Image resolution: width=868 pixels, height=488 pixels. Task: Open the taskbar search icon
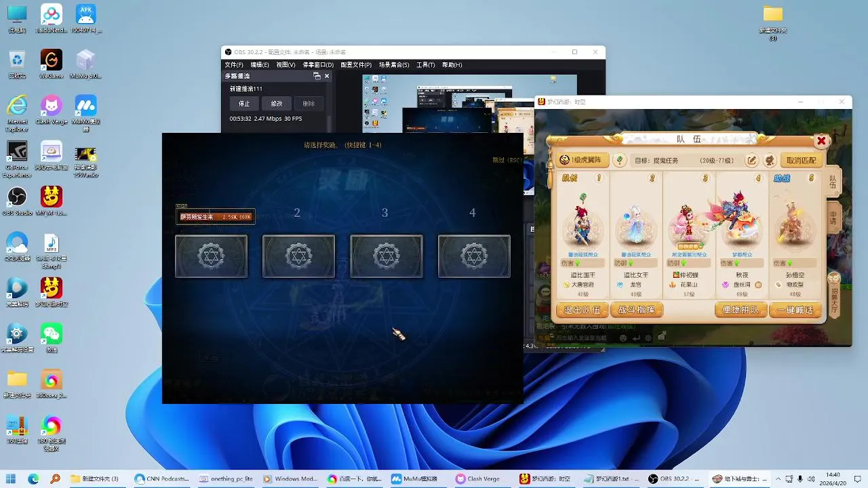(56, 479)
